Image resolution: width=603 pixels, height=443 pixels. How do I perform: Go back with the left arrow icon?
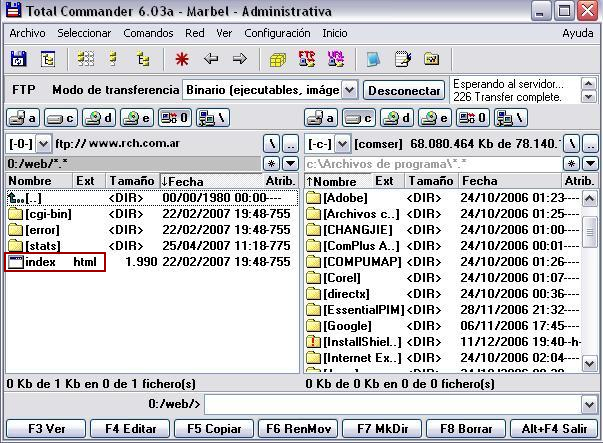point(211,59)
